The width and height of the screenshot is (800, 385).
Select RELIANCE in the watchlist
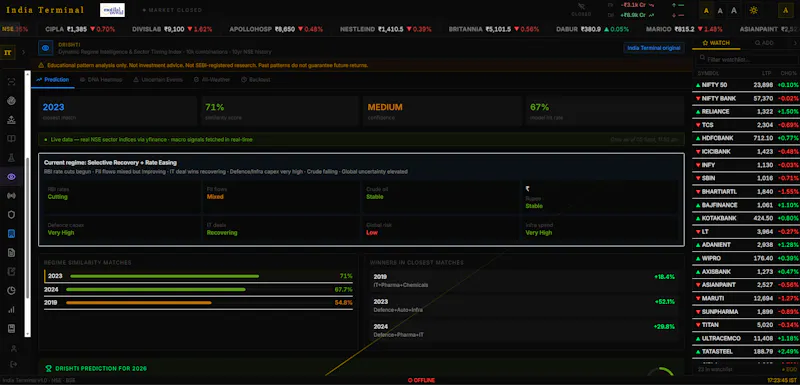(746, 111)
